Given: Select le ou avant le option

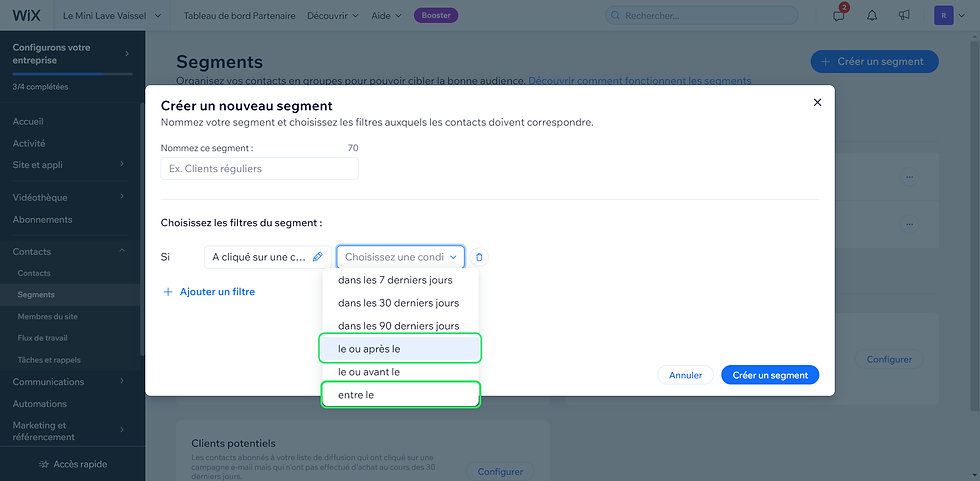Looking at the screenshot, I should [401, 372].
